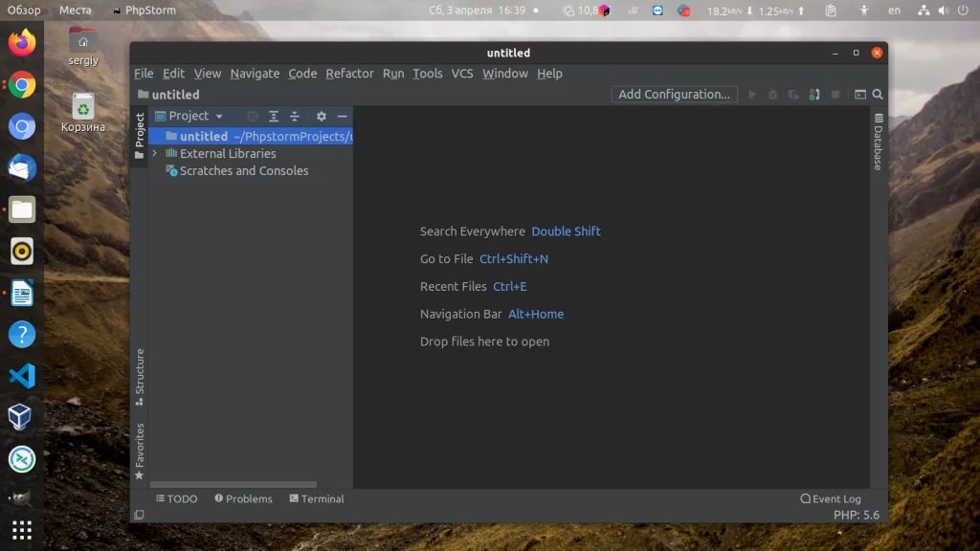Collapse All items in the Project tree
The height and width of the screenshot is (551, 980).
click(295, 116)
